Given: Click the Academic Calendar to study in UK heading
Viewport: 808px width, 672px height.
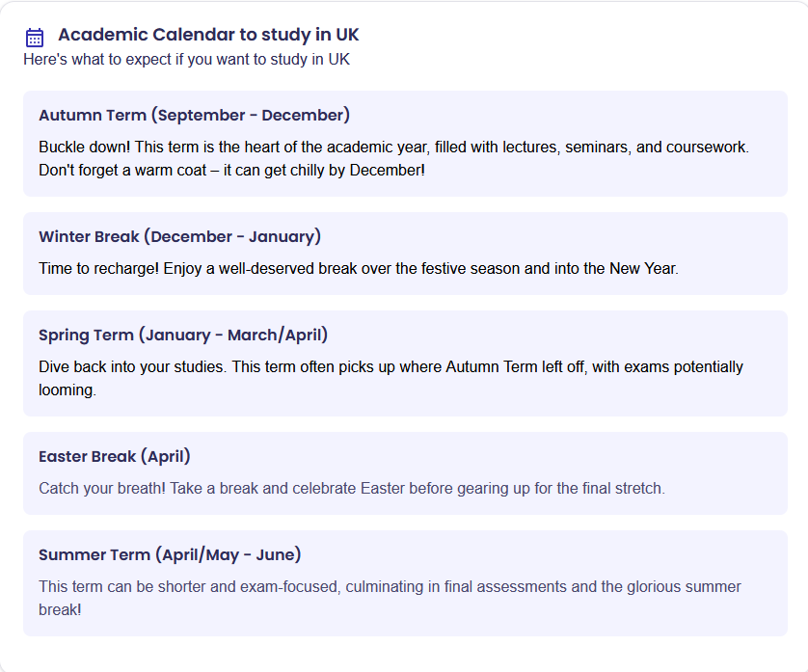Looking at the screenshot, I should point(208,35).
